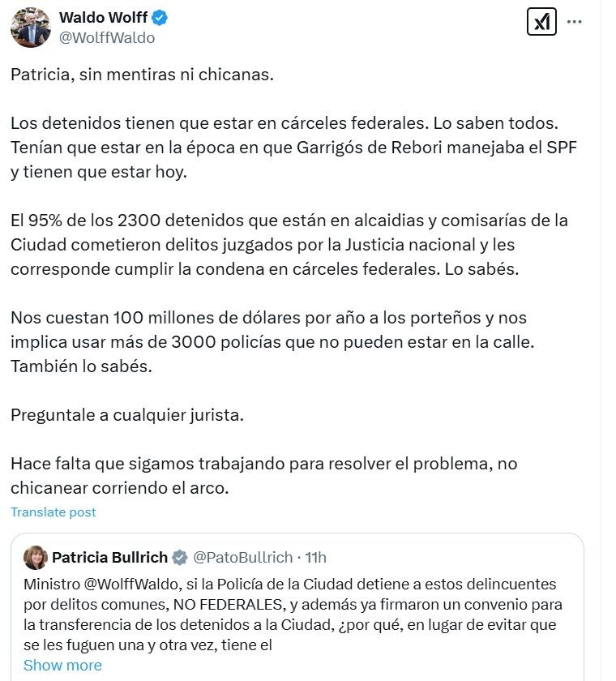Click Translate post link
The height and width of the screenshot is (681, 616).
53,512
